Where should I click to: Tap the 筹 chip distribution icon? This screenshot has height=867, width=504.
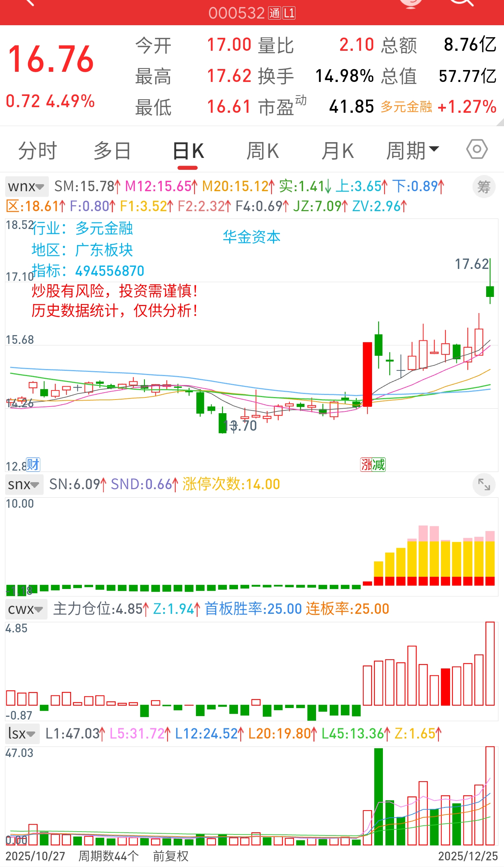(x=484, y=187)
